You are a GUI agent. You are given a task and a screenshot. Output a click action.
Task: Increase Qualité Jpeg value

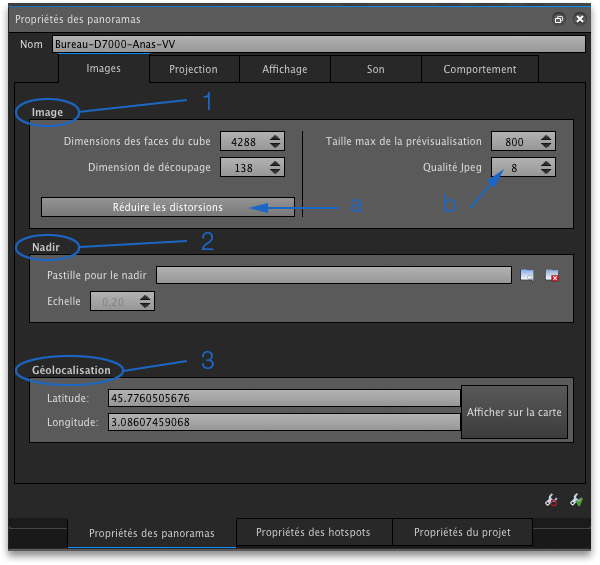(x=546, y=163)
